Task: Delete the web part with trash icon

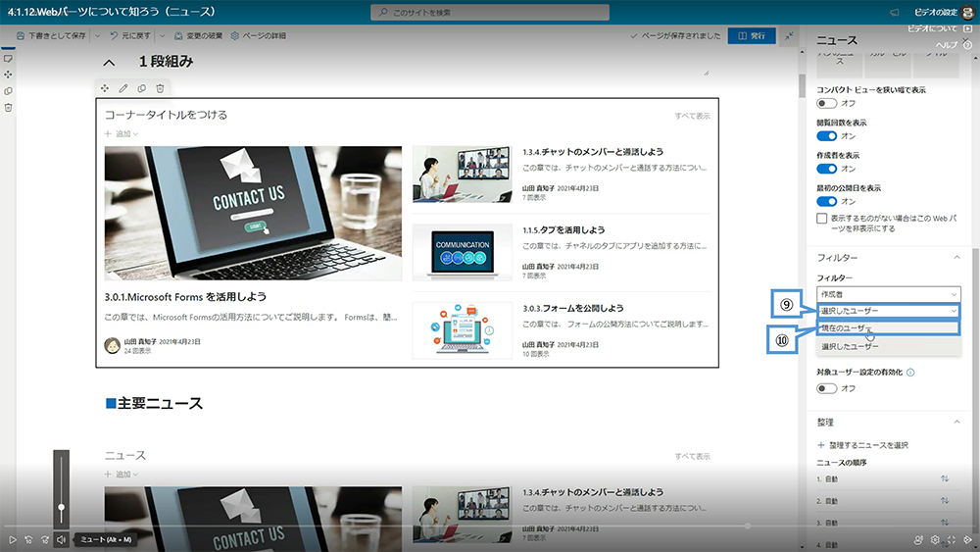Action: tap(160, 89)
